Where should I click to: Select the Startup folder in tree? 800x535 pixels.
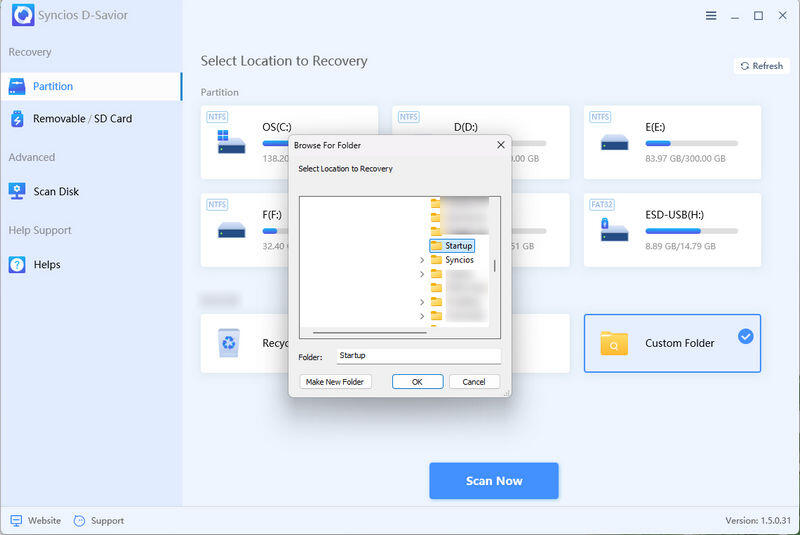[458, 245]
